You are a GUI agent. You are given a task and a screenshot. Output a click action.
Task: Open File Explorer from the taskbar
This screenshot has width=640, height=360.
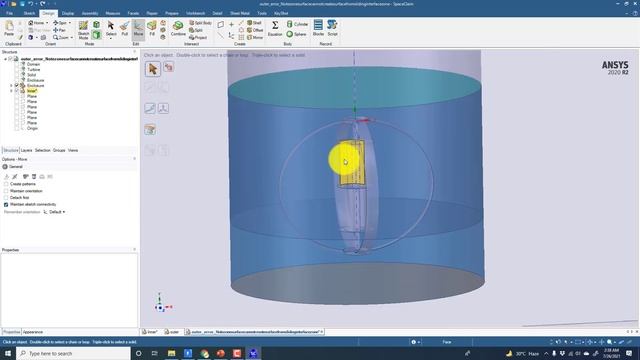(171, 353)
